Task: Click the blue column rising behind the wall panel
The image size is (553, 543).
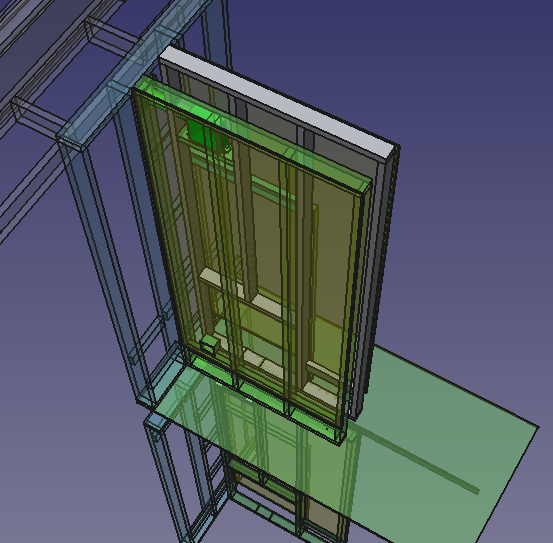Action: [x=217, y=32]
